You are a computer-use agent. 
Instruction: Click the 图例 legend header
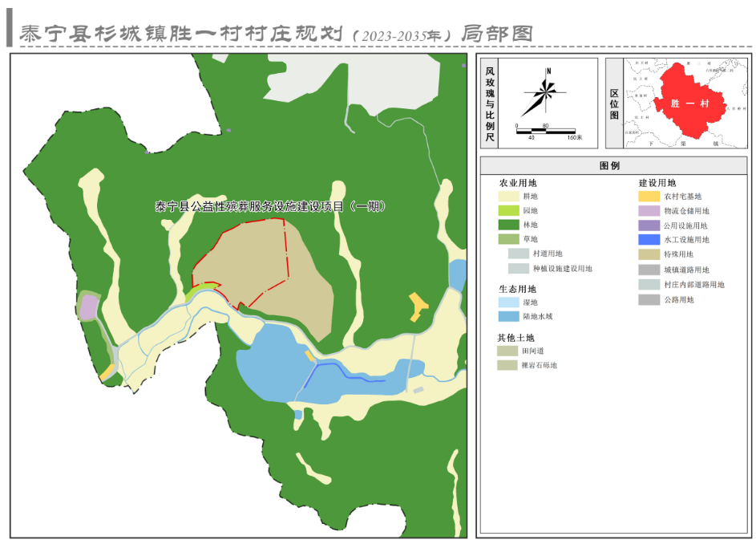pyautogui.click(x=610, y=167)
